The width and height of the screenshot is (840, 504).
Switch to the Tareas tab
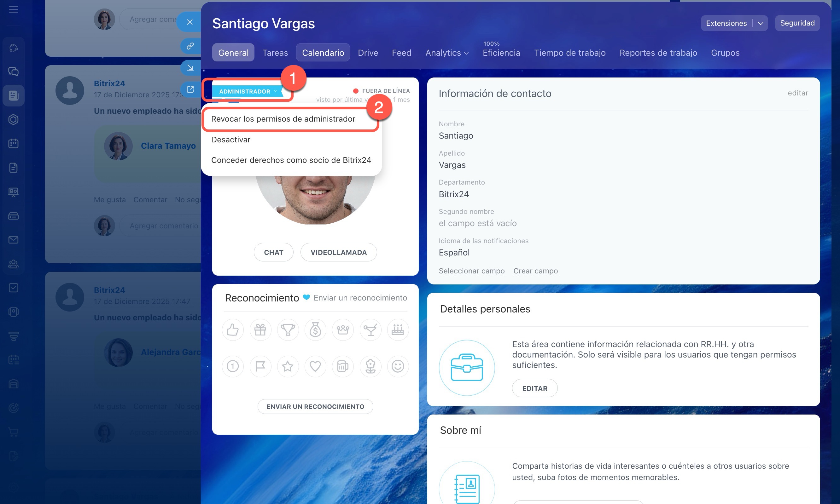[x=275, y=53]
